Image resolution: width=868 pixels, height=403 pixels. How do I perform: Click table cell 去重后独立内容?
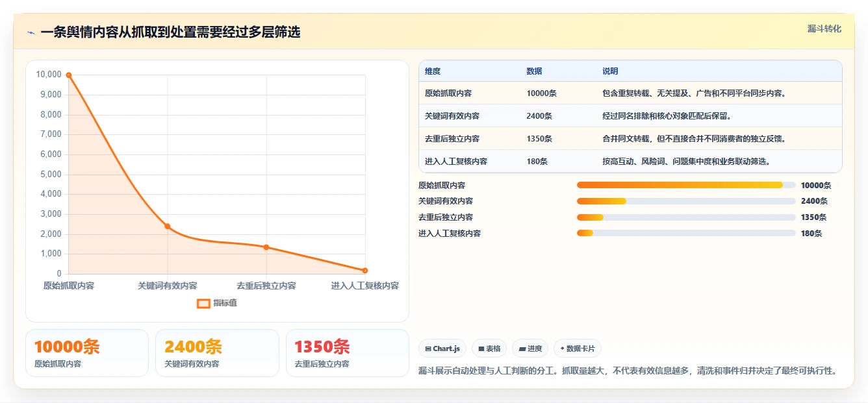point(452,139)
